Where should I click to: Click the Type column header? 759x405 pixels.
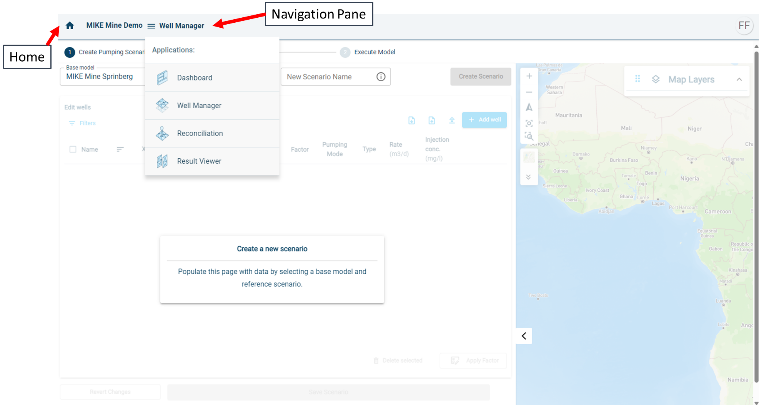pos(369,149)
